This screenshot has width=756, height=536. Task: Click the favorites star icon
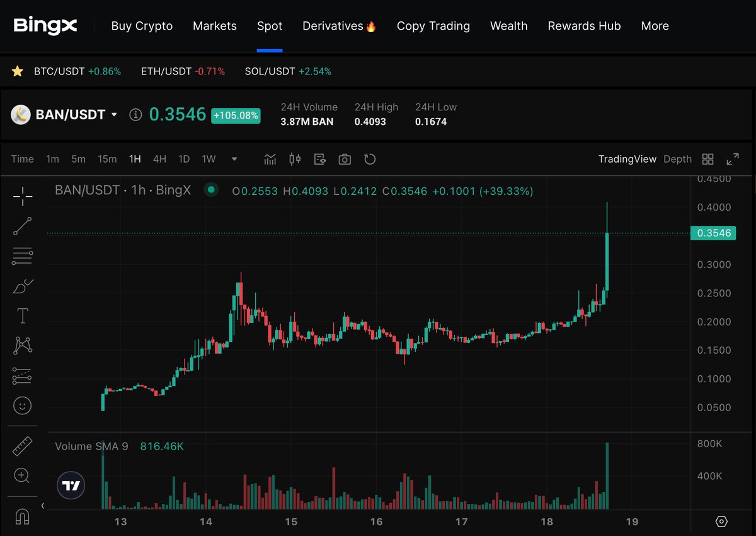point(18,71)
